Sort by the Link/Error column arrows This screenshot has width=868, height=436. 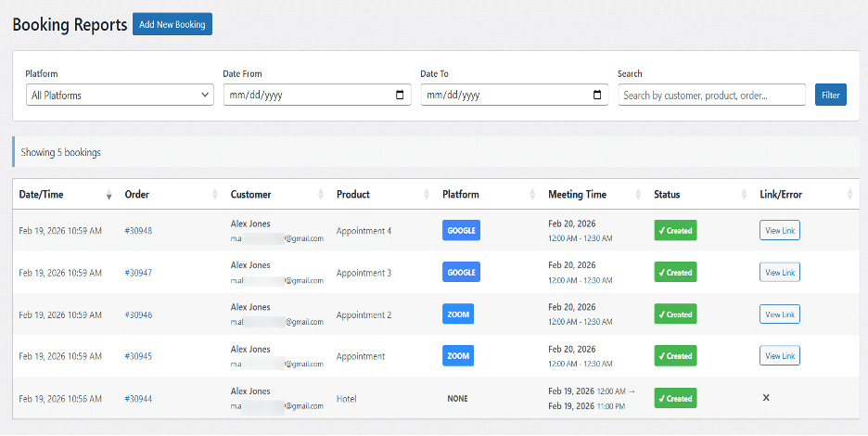tap(849, 195)
